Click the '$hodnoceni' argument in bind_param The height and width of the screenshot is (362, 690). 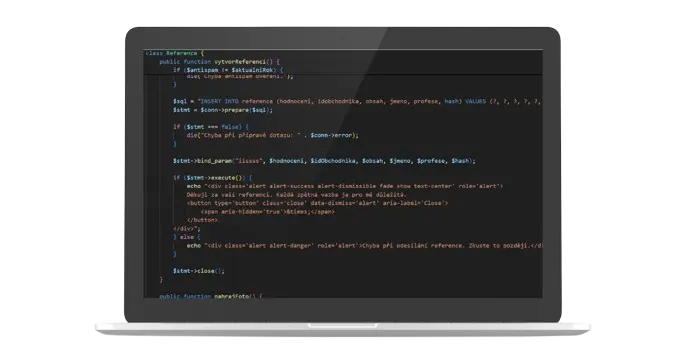[x=286, y=161]
